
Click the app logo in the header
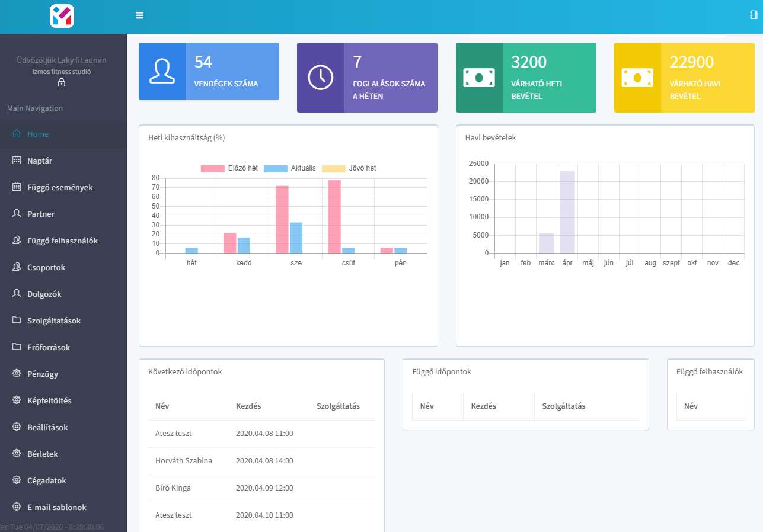[62, 16]
